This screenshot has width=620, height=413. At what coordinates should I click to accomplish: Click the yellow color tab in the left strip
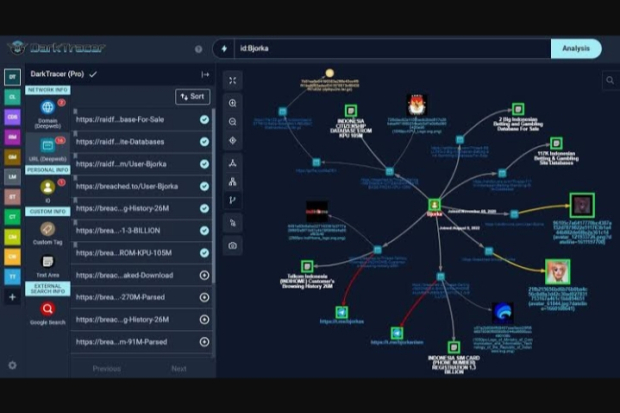click(12, 236)
